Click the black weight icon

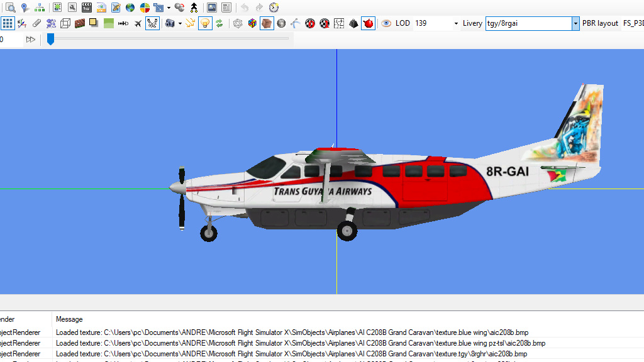pos(353,23)
